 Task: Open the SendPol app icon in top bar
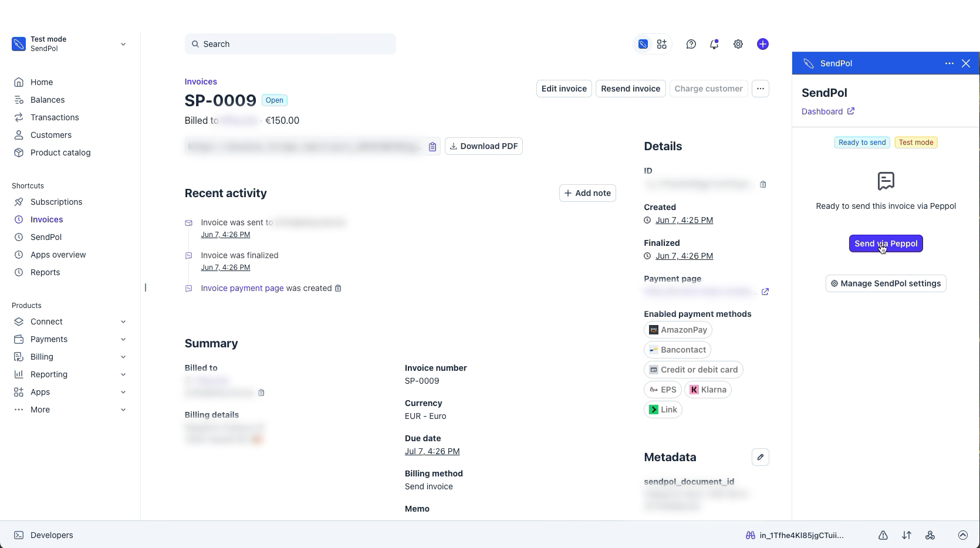pyautogui.click(x=643, y=44)
